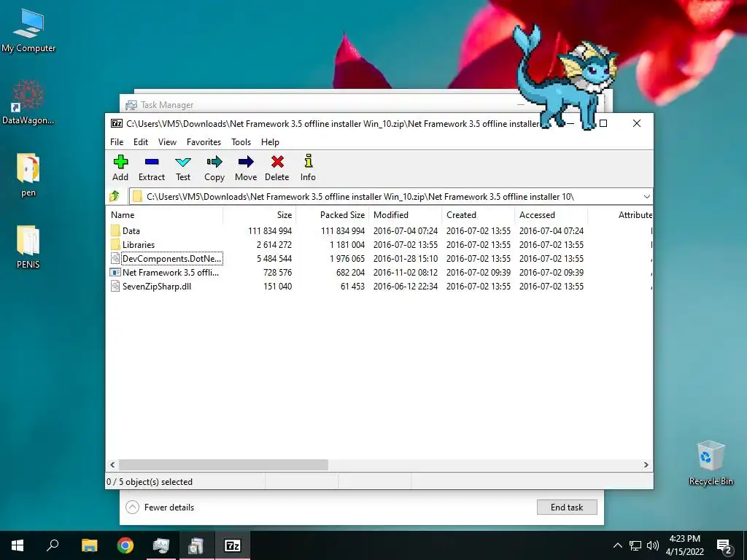Viewport: 747px width, 560px height.
Task: Click the taskbar search magnifier
Action: (x=53, y=545)
